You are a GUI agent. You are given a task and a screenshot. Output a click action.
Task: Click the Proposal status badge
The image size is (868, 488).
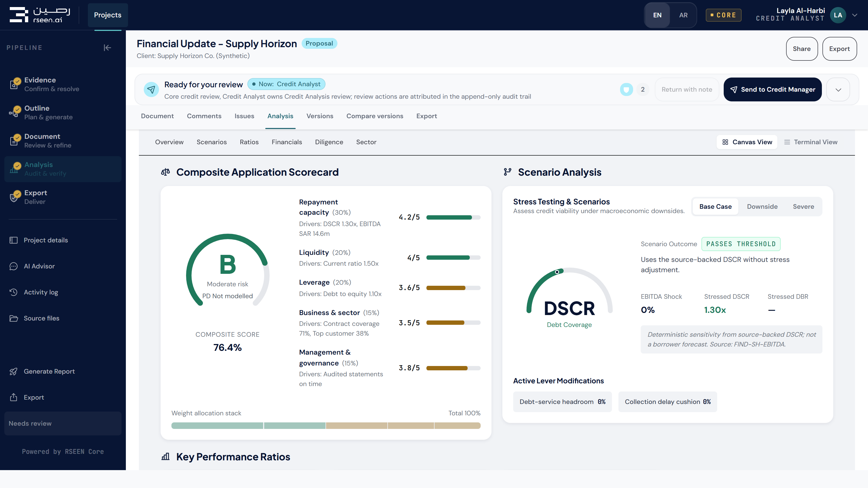coord(319,43)
